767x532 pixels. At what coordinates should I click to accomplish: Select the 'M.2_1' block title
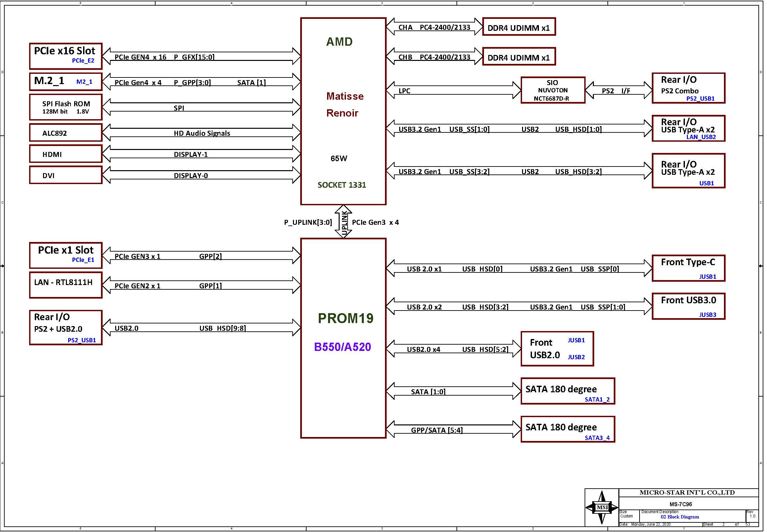coord(49,81)
